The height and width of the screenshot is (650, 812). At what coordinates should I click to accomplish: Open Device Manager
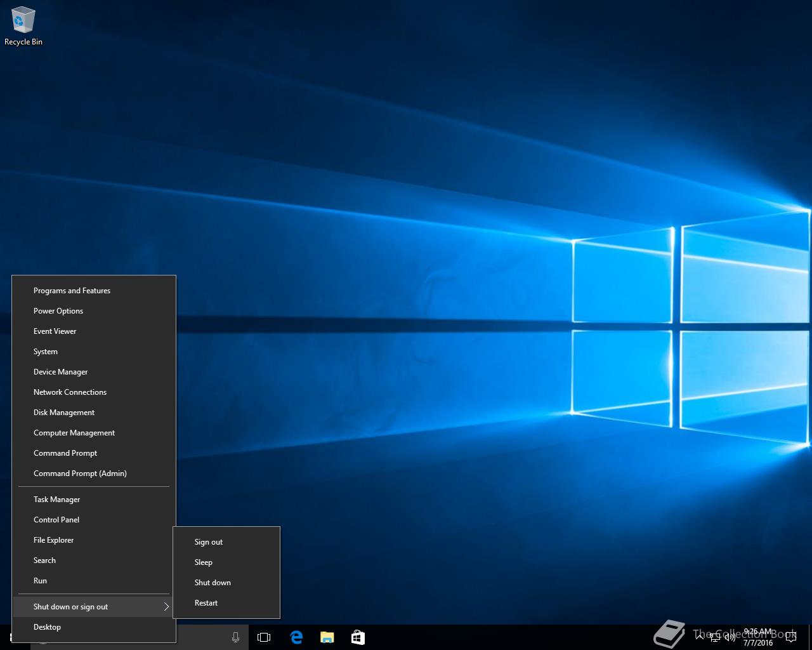click(x=94, y=372)
